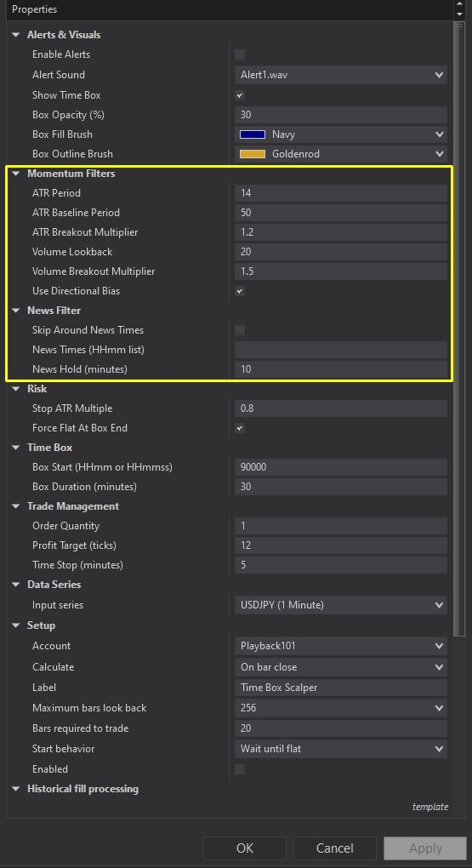Edit the Order Quantity field

coord(341,526)
